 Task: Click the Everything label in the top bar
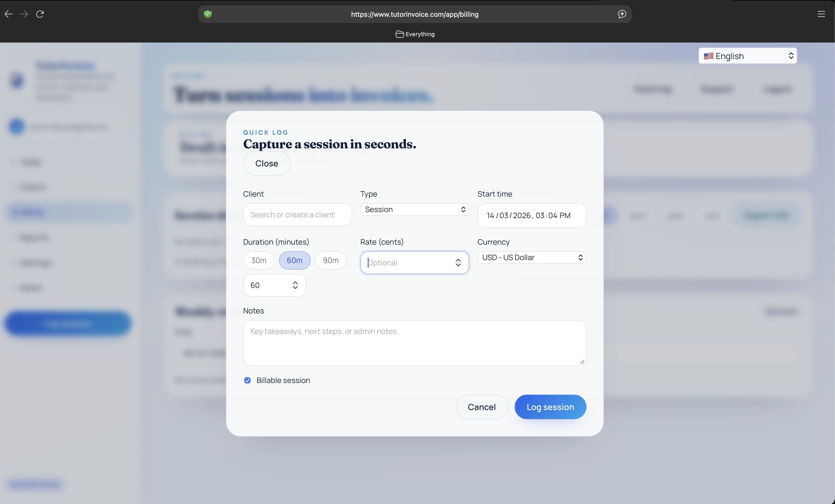420,34
